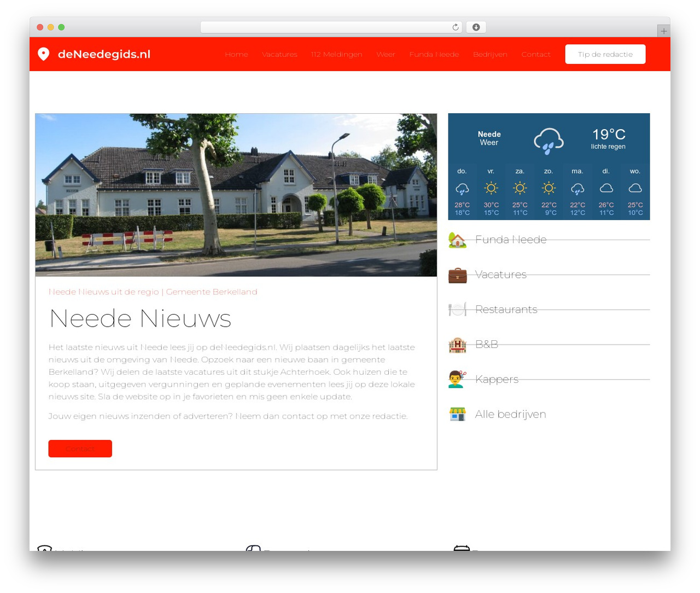The image size is (700, 593).
Task: Open the Restaurants sidebar link
Action: (x=506, y=310)
